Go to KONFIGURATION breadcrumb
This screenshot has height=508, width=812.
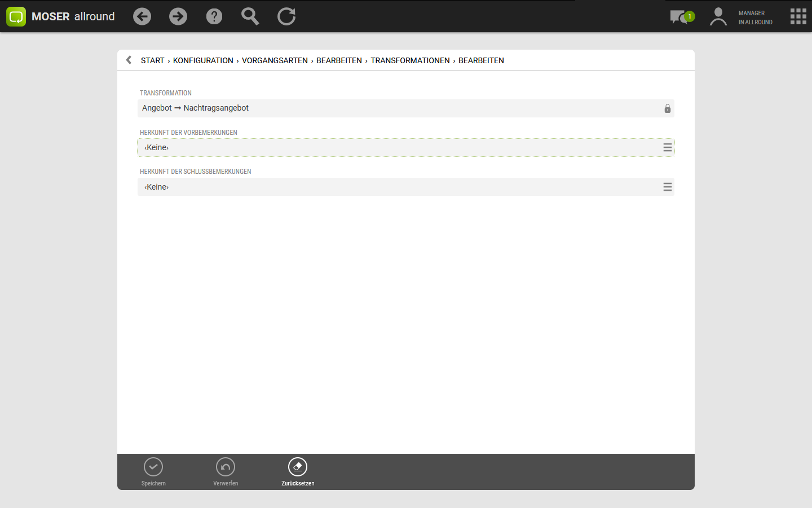tap(203, 60)
